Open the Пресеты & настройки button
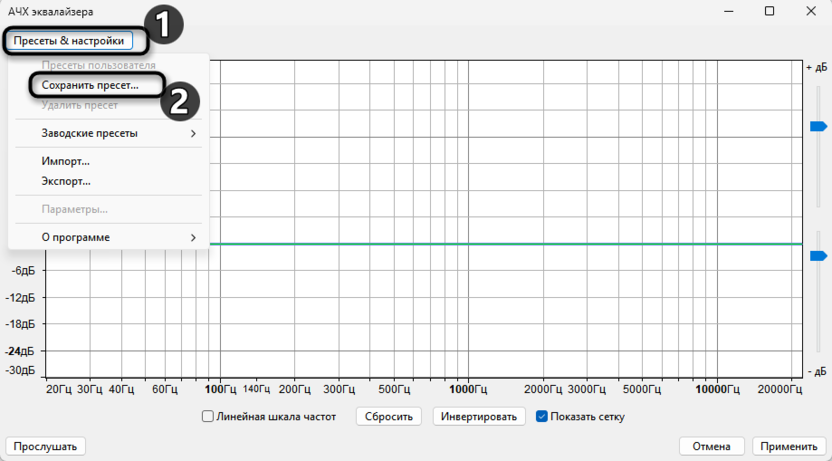This screenshot has width=832, height=461. (x=69, y=41)
